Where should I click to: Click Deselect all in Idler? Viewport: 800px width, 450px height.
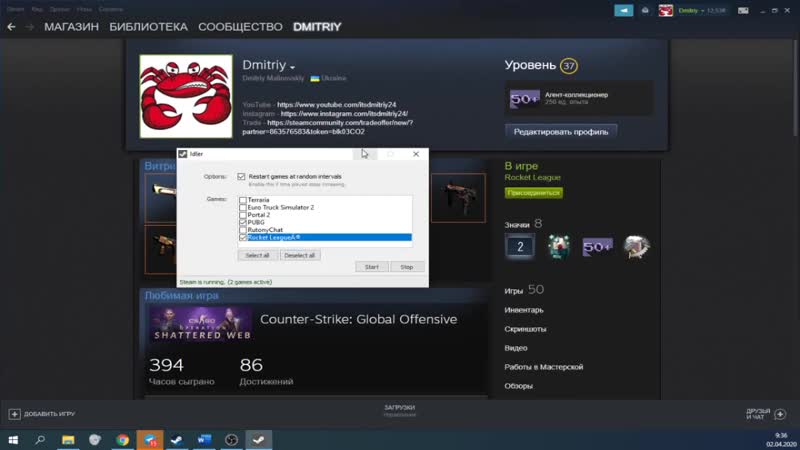tap(299, 255)
